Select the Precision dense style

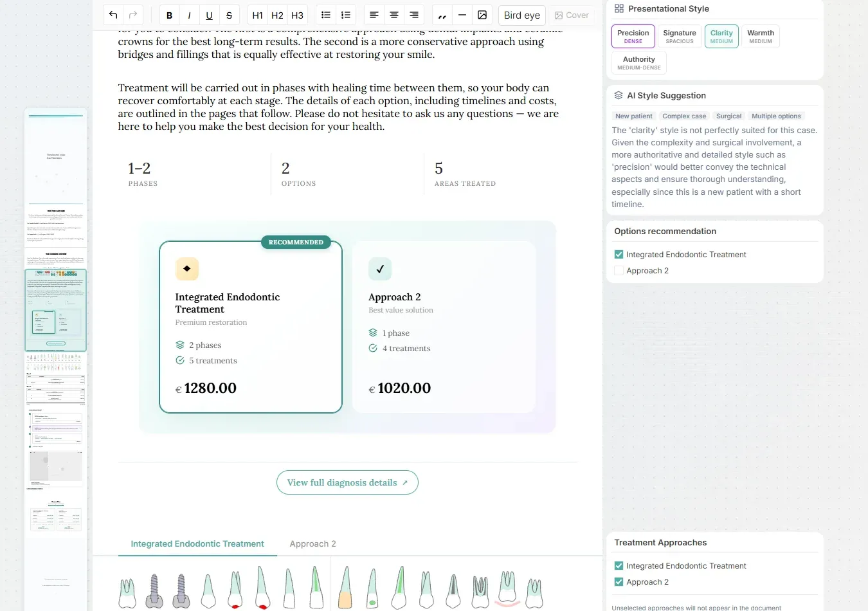pyautogui.click(x=633, y=37)
